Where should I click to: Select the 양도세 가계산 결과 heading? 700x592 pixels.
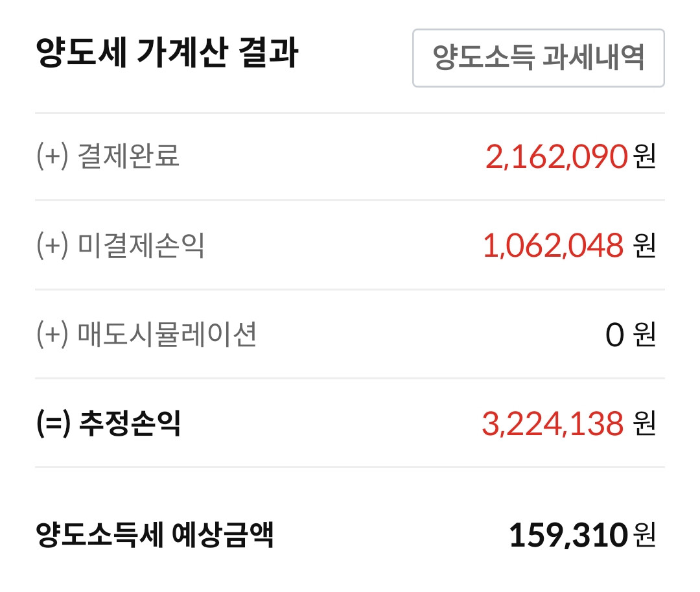[167, 53]
